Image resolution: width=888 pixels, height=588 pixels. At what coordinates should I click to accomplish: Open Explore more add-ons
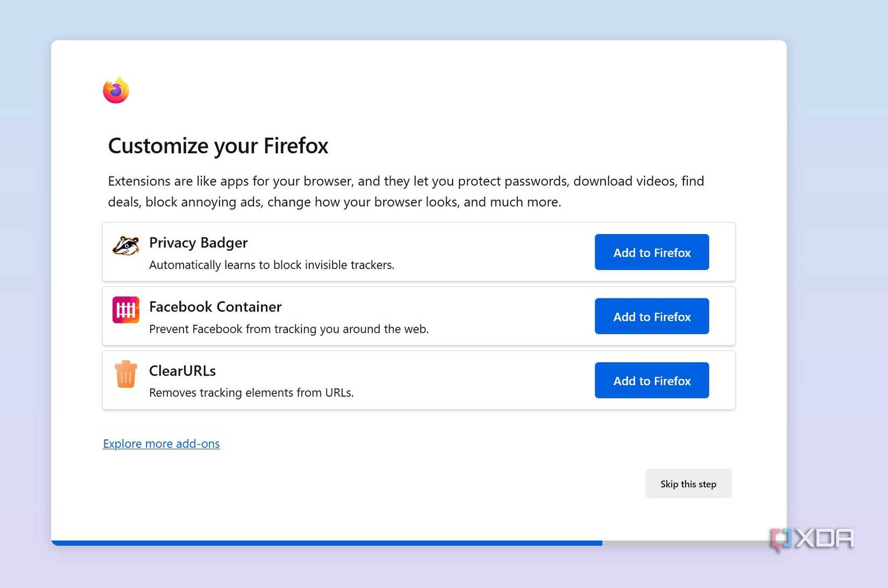[x=161, y=443]
